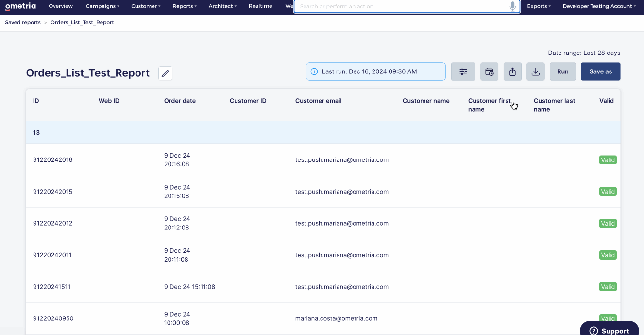Screen dimensions: 644x335
Task: Click the Run button
Action: [563, 71]
